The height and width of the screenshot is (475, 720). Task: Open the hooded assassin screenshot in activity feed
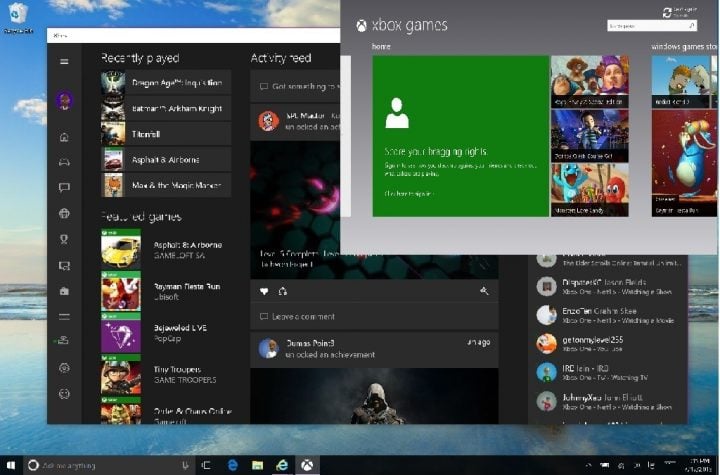(x=374, y=396)
